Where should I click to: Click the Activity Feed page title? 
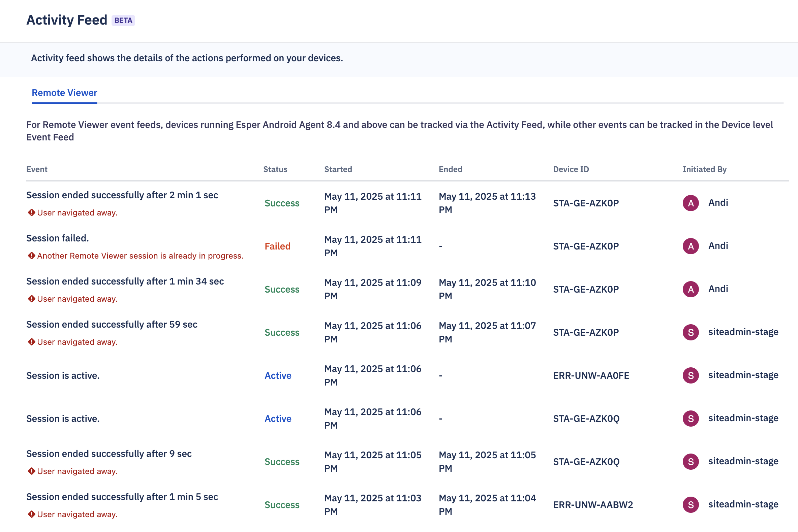67,20
